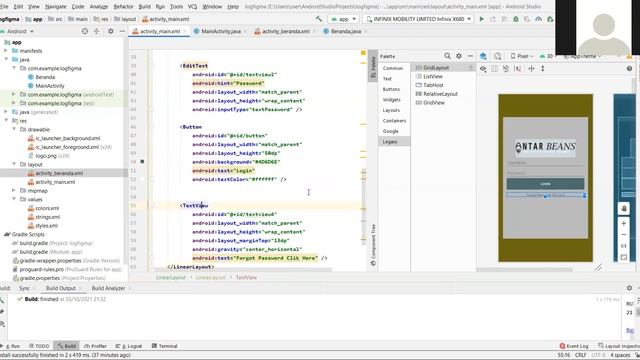The height and width of the screenshot is (360, 640).
Task: Zoom out the layout preview
Action: [x=624, y=235]
